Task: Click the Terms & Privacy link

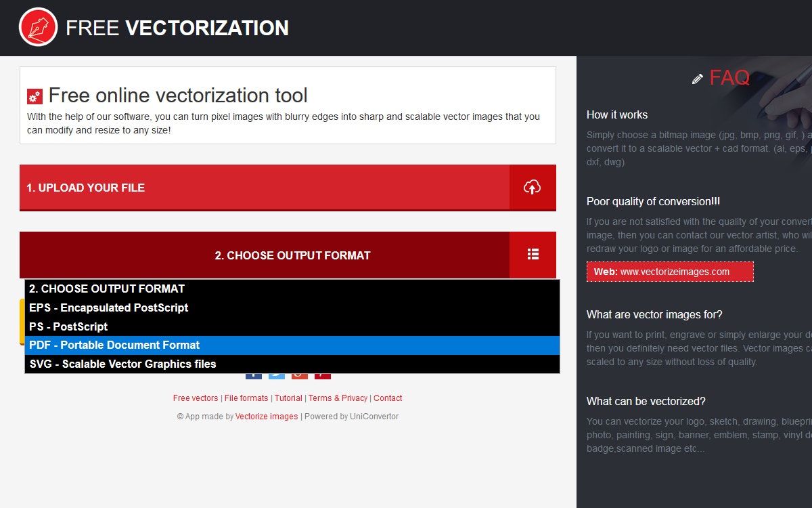Action: [x=338, y=398]
